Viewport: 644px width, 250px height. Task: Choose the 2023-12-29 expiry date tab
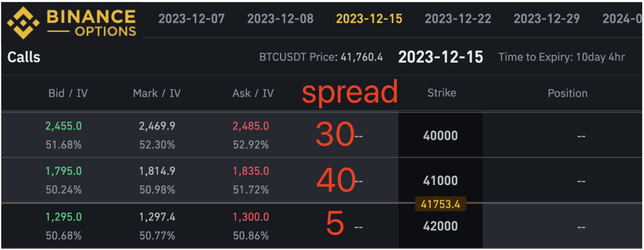547,19
